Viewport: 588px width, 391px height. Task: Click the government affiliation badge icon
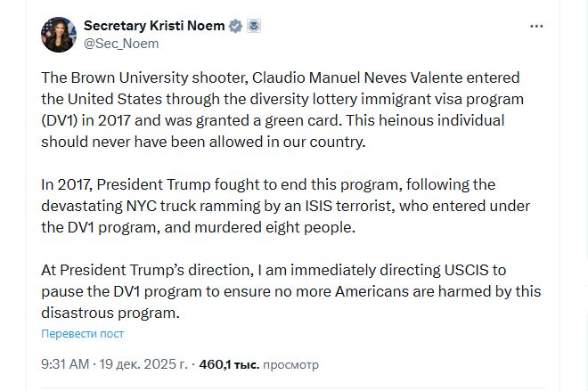click(x=253, y=26)
